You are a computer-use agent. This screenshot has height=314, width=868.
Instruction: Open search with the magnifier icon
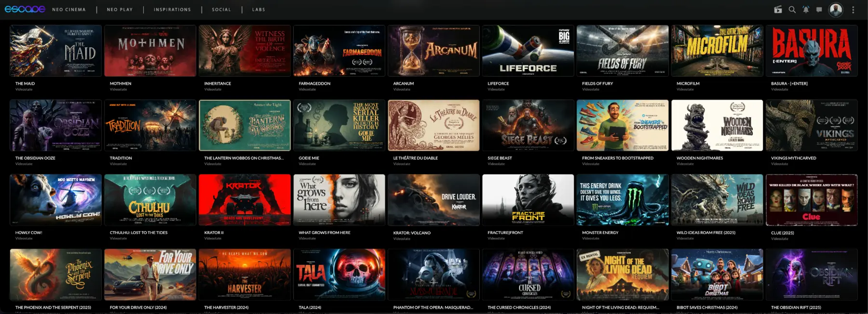coord(792,10)
